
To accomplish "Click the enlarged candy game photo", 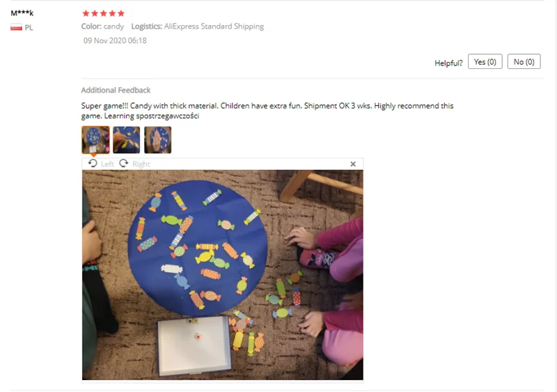I will [222, 275].
